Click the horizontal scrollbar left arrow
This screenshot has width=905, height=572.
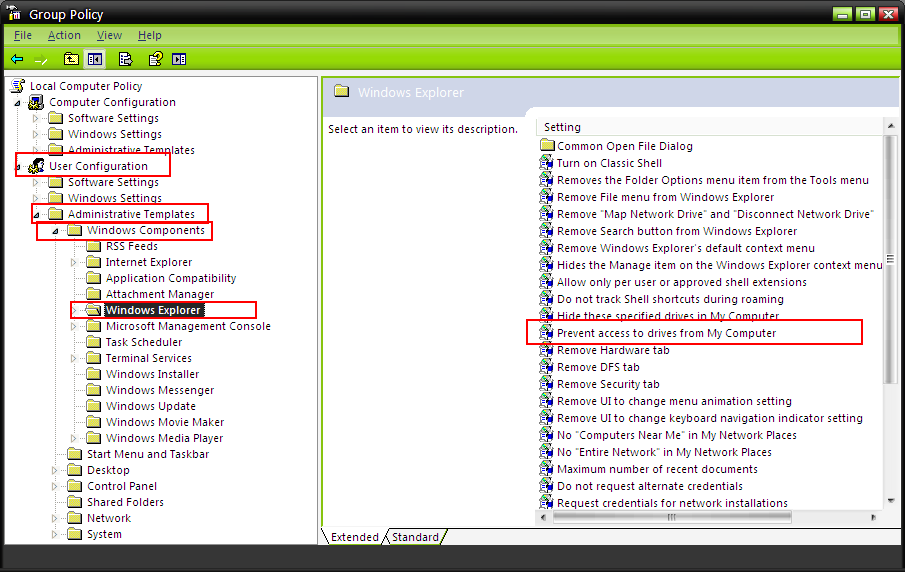(x=543, y=518)
